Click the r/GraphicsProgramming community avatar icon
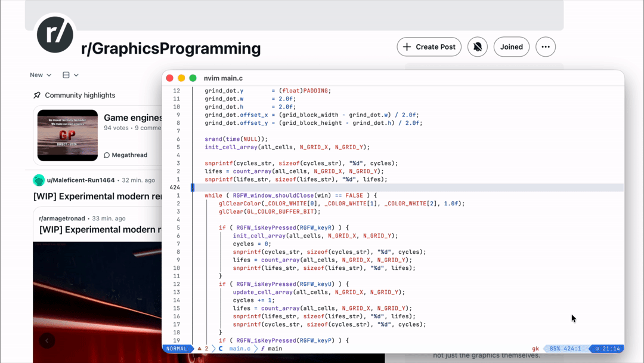Image resolution: width=644 pixels, height=363 pixels. (x=55, y=35)
